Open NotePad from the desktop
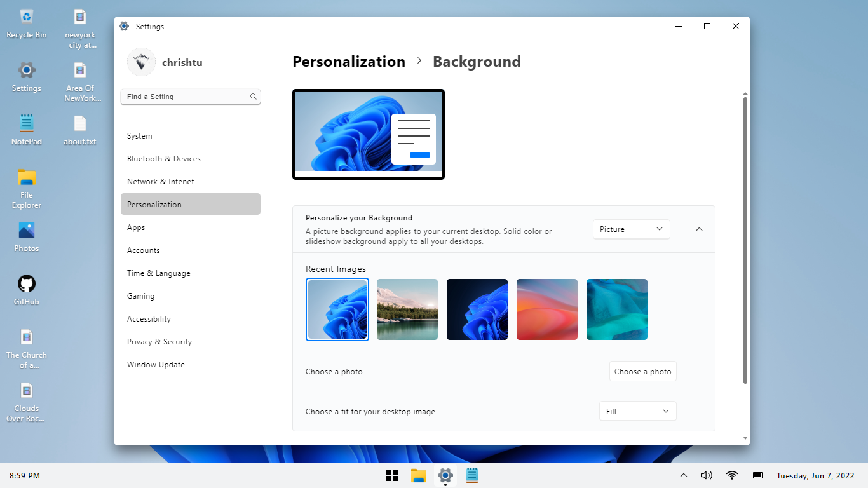 pyautogui.click(x=27, y=124)
